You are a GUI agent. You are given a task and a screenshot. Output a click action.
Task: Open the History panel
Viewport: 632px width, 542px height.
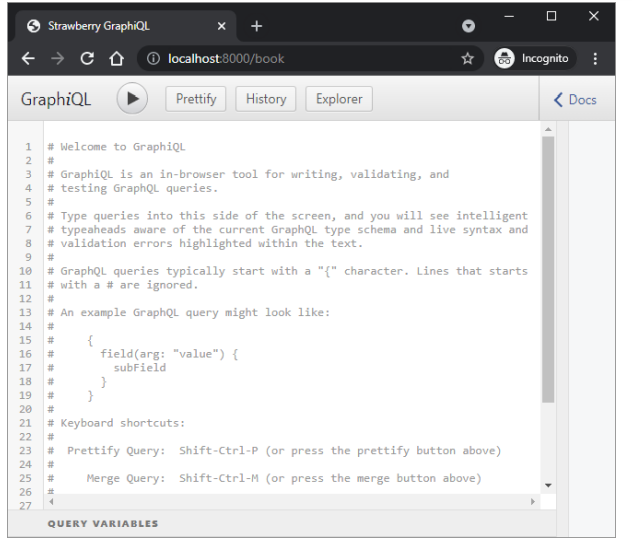tap(266, 99)
